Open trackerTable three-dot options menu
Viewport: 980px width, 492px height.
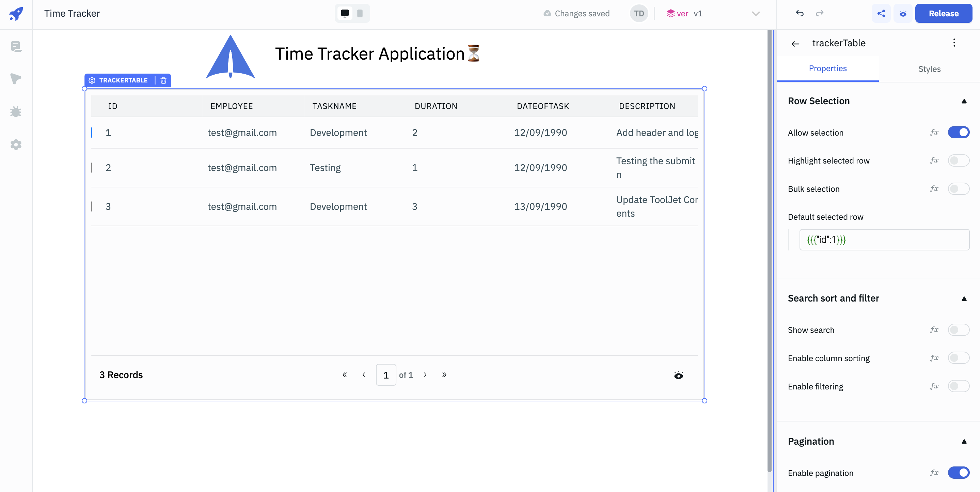[954, 43]
